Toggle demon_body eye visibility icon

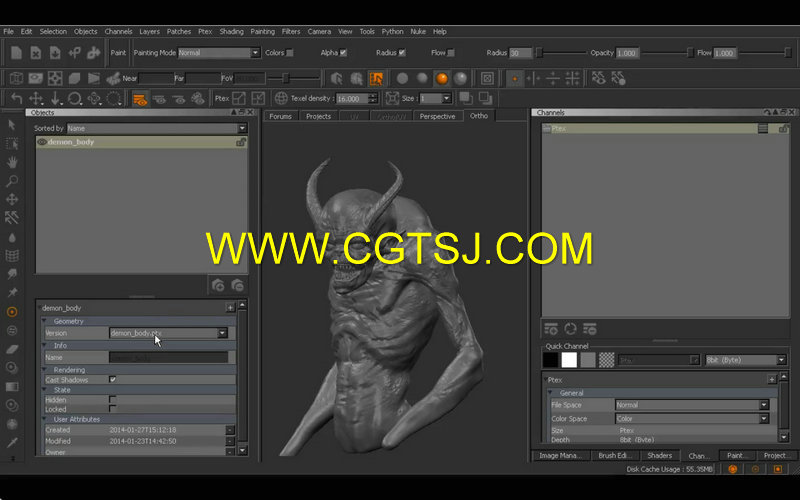click(42, 142)
